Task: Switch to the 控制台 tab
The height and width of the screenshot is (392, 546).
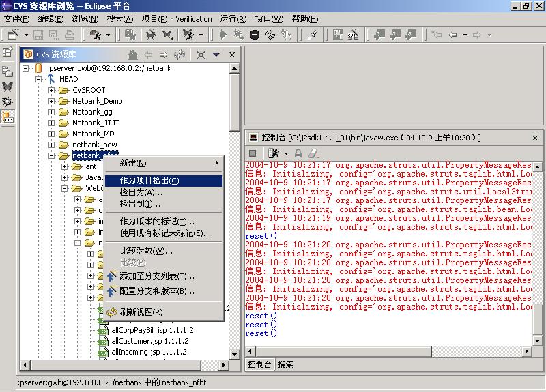Action: [259, 365]
